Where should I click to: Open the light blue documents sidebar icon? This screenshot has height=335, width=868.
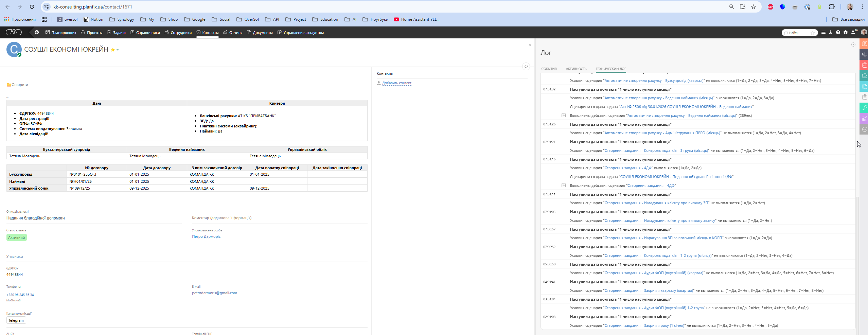864,86
